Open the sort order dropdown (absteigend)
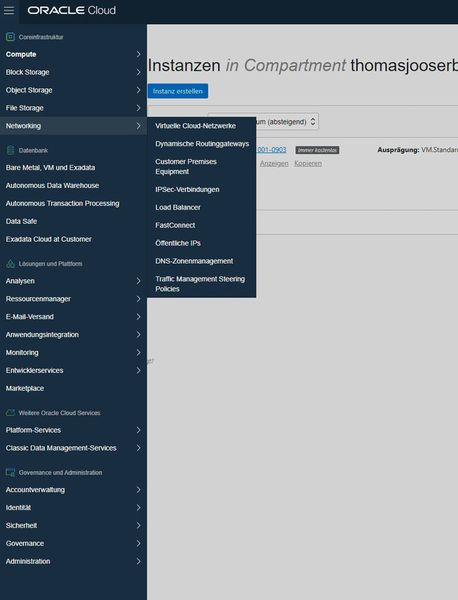Viewport: 458px width, 600px height. coord(287,122)
